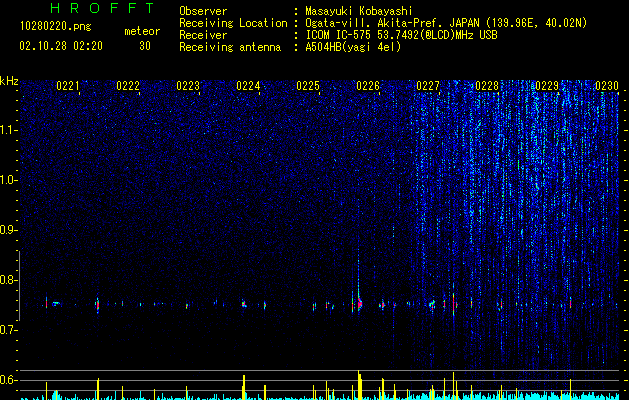
Task: Click the 1.0 kHz frequency label
Action: point(8,180)
